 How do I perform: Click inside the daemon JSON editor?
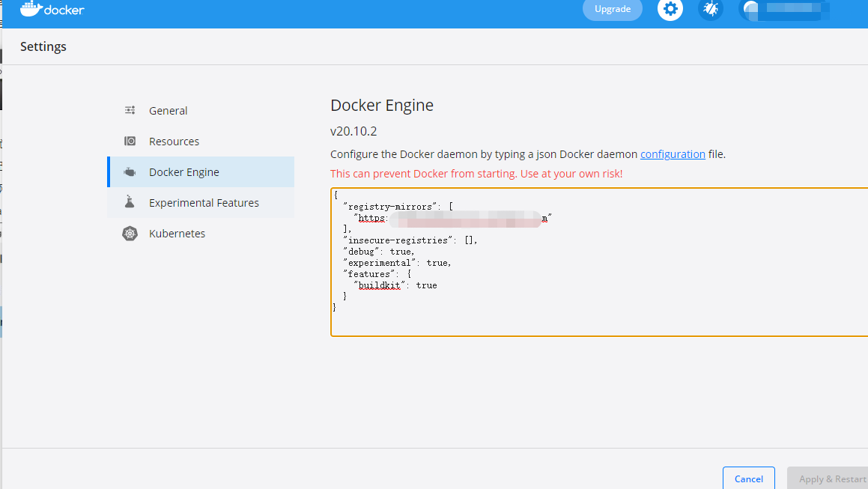click(599, 262)
